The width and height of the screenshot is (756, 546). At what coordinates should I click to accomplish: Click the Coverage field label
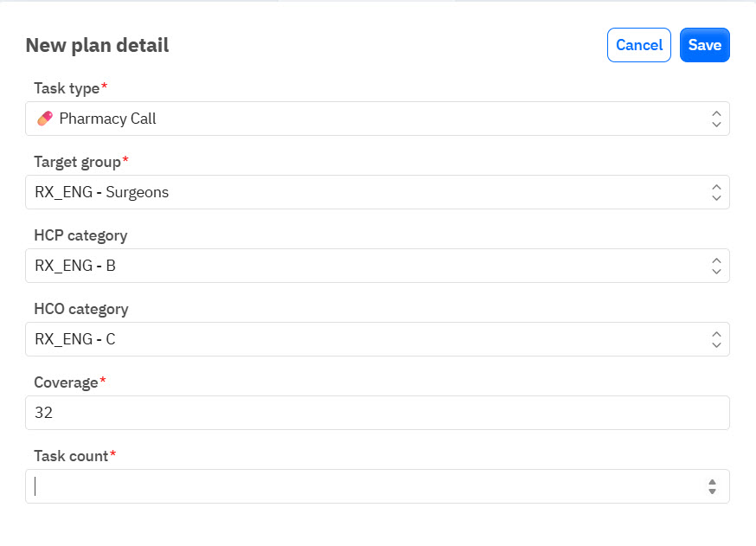(67, 382)
